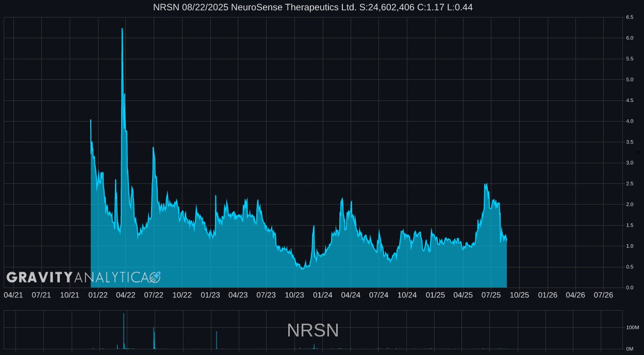Click the 10/24 date axis label
644x355 pixels.
pos(407,295)
